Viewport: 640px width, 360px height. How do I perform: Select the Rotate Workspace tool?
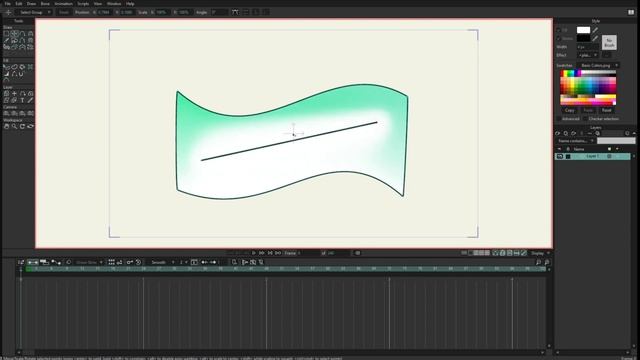click(22, 126)
